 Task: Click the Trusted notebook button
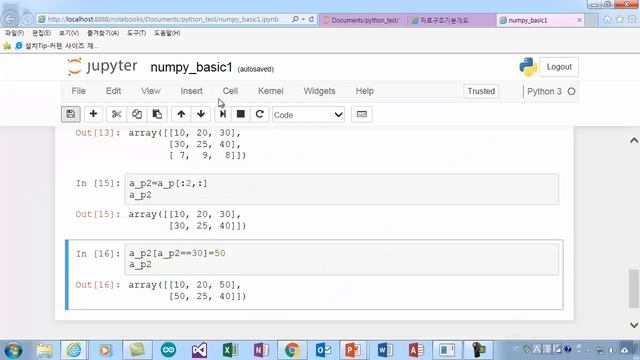pyautogui.click(x=481, y=91)
